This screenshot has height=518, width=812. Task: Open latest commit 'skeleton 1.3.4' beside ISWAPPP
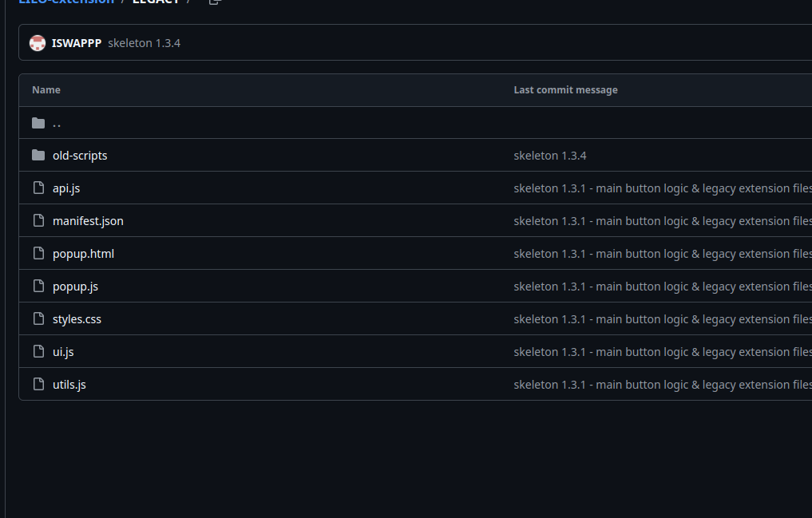click(x=144, y=43)
